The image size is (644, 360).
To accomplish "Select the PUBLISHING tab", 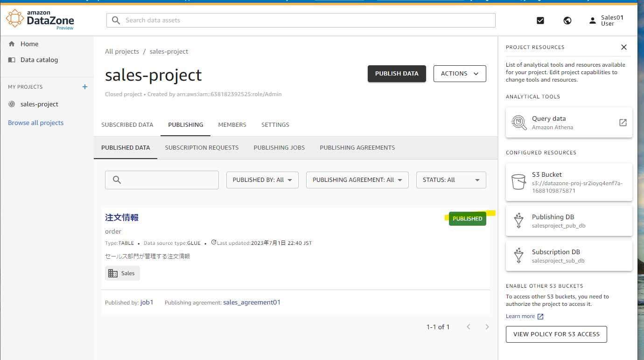I will [x=186, y=125].
